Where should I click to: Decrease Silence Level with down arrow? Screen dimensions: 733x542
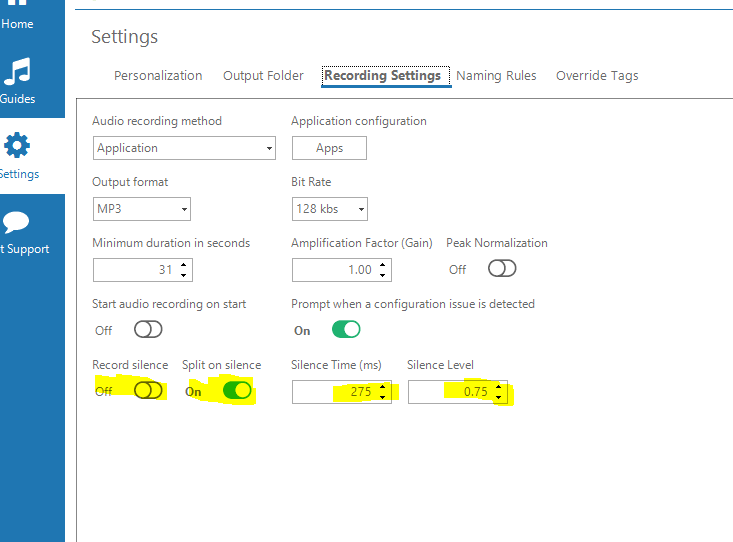499,397
